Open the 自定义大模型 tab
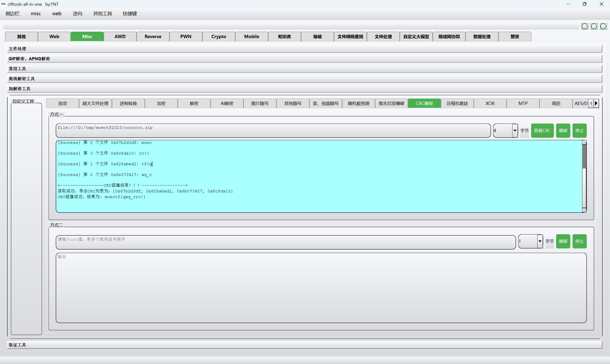Screen dimensions: 610x364 416,37
